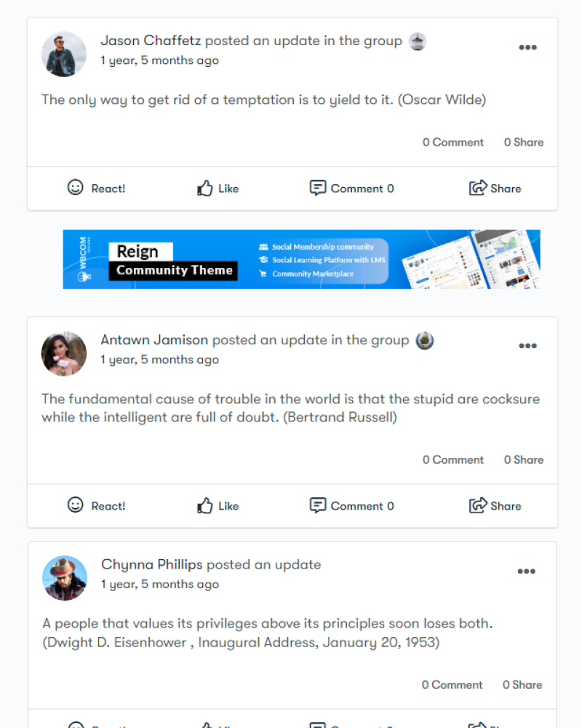Screen dimensions: 582x728
Task: Open the group icon next to Antawn Jamison's update
Action: tap(424, 340)
